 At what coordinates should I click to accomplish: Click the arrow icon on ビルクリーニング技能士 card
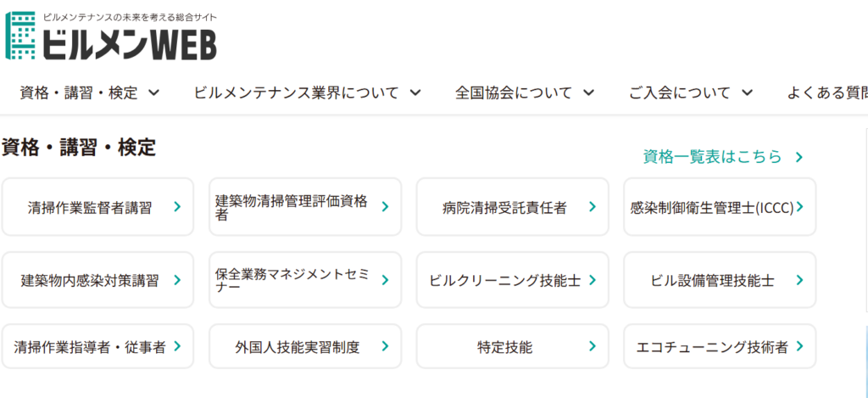coord(592,279)
